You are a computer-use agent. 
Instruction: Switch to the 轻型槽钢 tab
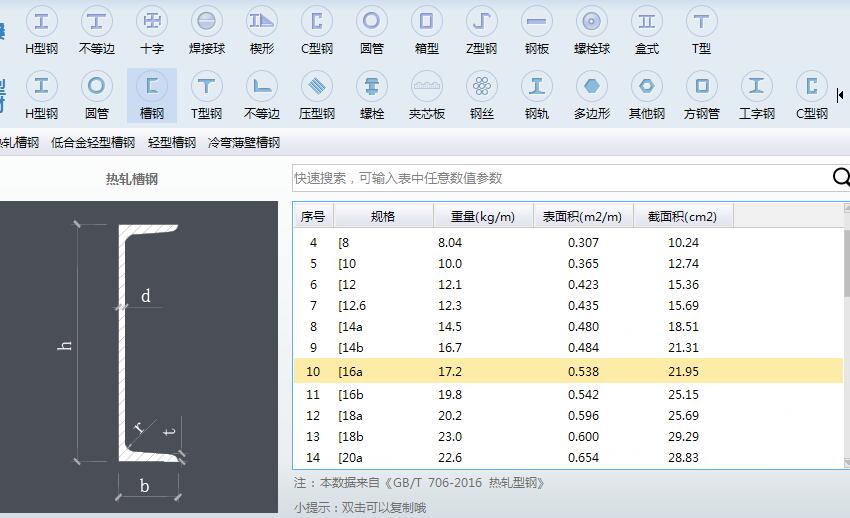(171, 143)
